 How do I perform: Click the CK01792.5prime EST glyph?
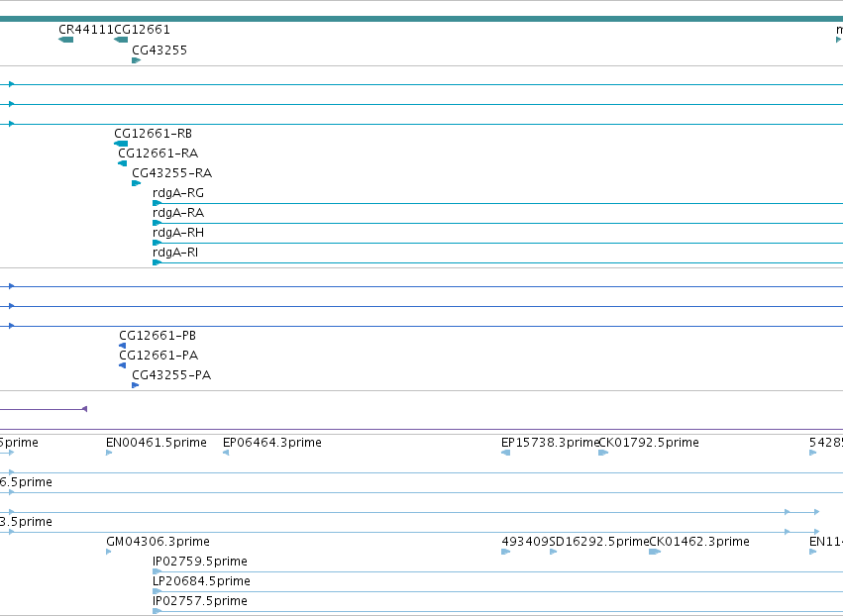[x=603, y=453]
